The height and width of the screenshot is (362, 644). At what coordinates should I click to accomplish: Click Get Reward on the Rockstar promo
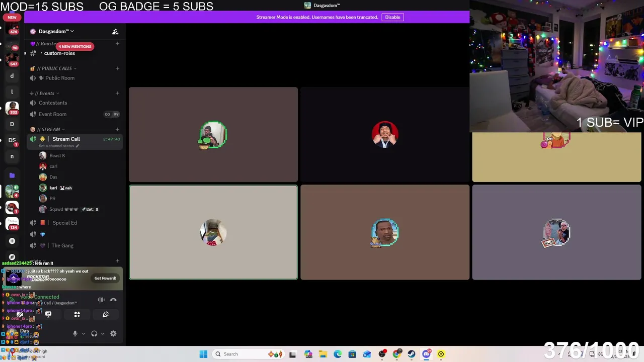coord(105,278)
